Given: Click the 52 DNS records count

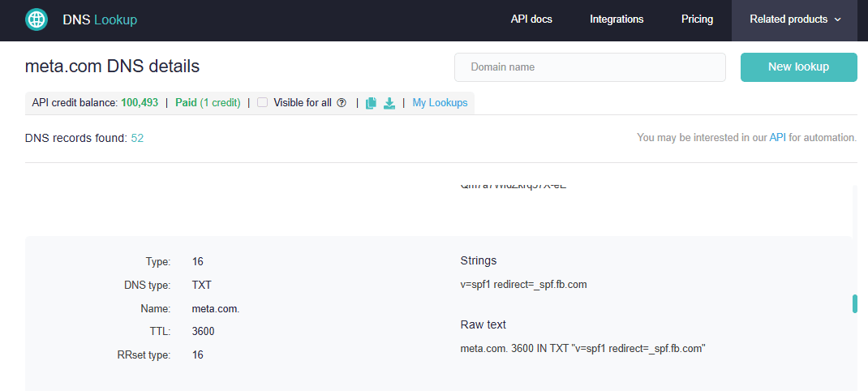Looking at the screenshot, I should point(137,138).
